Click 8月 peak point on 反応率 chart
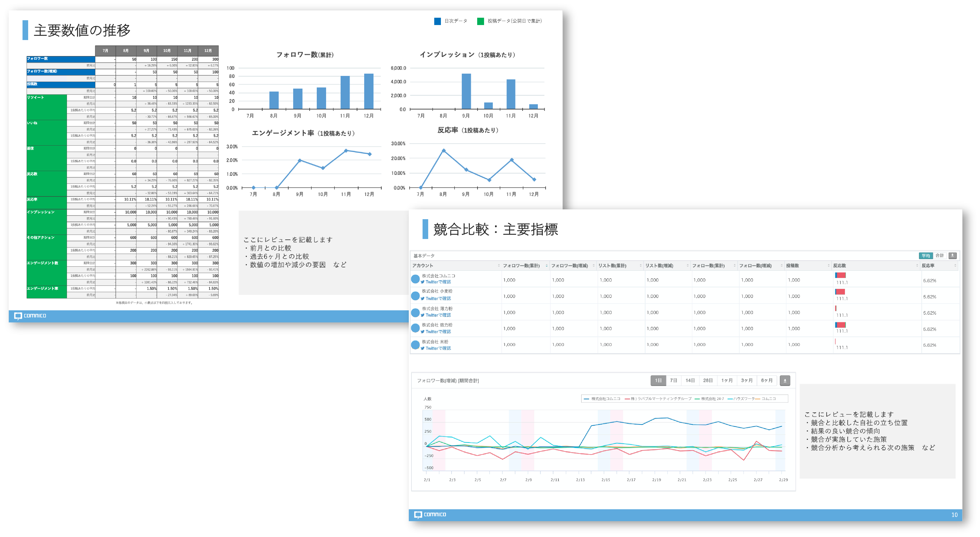This screenshot has height=537, width=980. pyautogui.click(x=443, y=151)
